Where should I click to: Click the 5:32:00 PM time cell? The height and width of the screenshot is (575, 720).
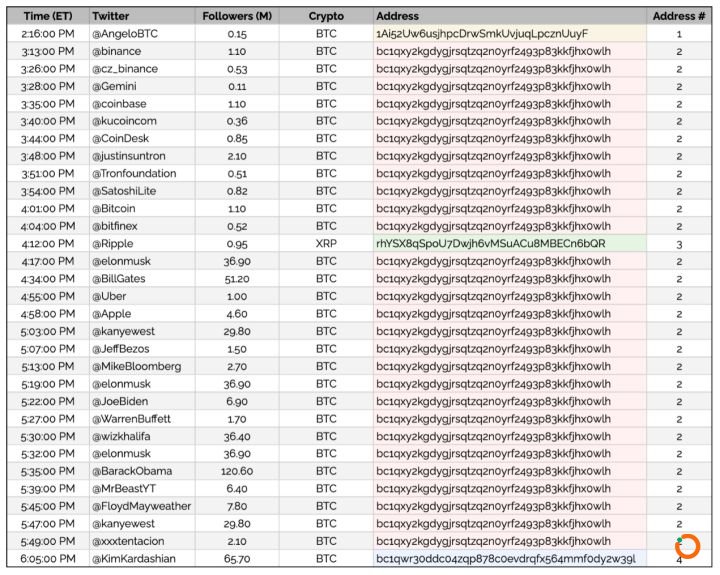pyautogui.click(x=48, y=454)
